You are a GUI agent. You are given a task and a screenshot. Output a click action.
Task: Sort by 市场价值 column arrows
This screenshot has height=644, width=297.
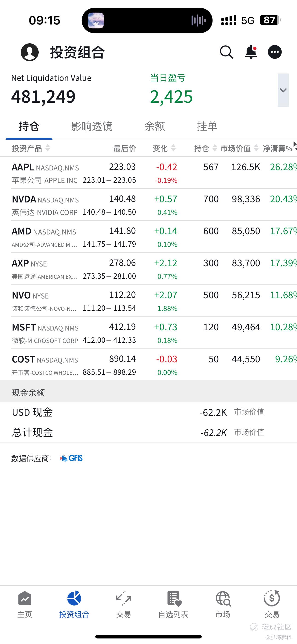(x=256, y=148)
